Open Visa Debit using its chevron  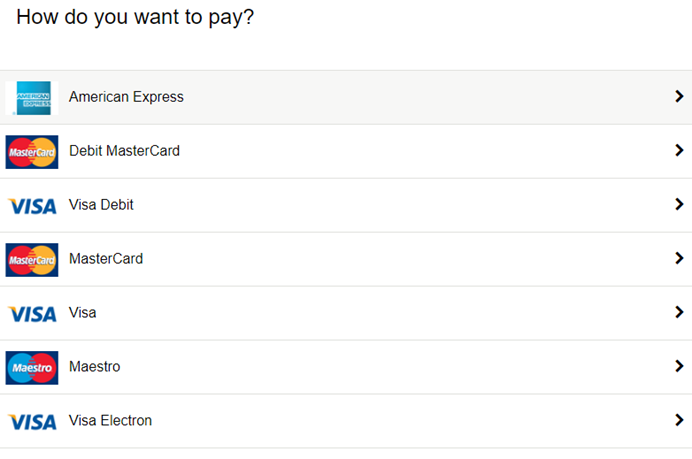coord(679,204)
